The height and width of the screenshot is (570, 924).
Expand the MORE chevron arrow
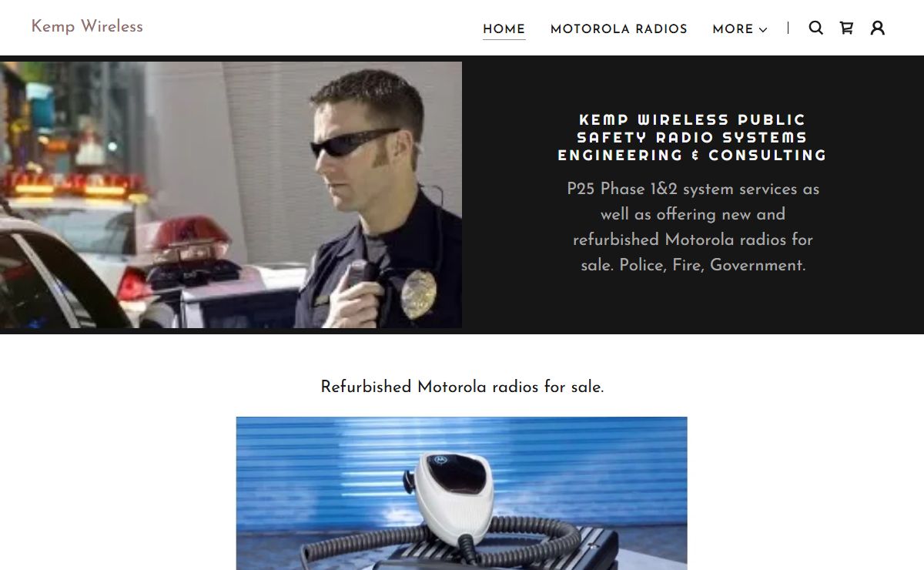click(763, 30)
